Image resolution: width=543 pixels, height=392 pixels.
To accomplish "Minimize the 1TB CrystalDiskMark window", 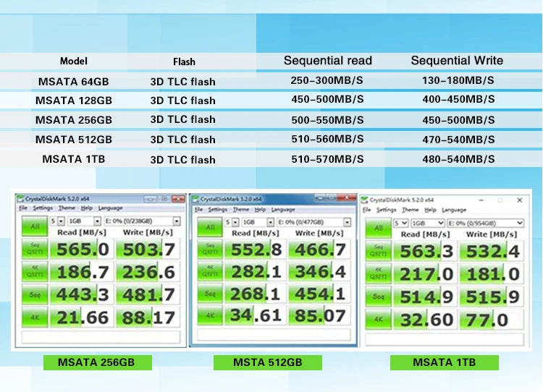I will pos(481,200).
